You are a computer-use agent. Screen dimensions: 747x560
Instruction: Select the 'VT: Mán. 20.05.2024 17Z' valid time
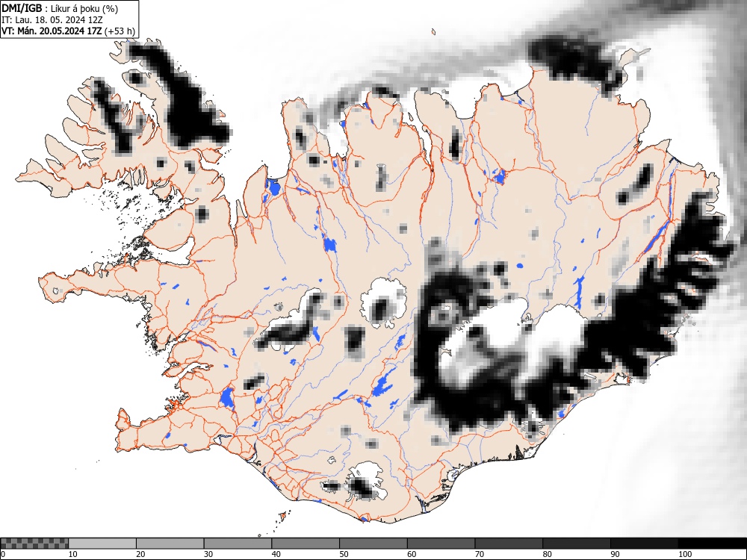tap(52, 31)
